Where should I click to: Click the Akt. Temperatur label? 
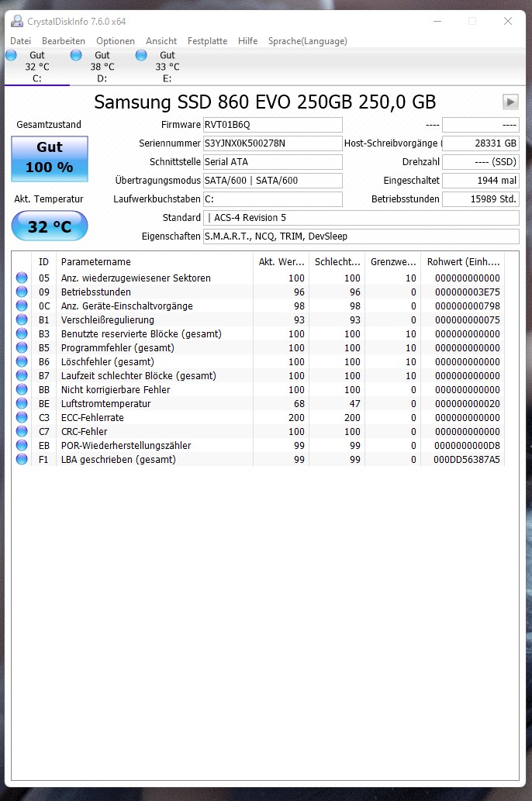click(x=49, y=199)
